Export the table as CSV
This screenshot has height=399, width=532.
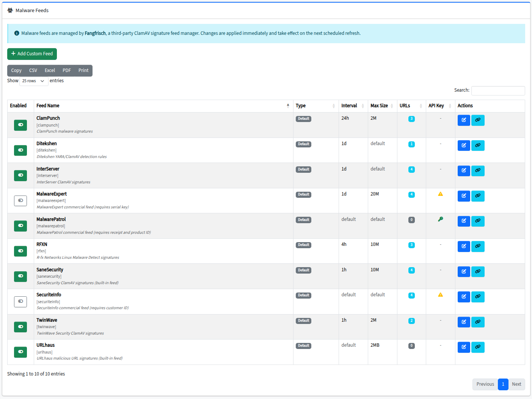coord(33,70)
